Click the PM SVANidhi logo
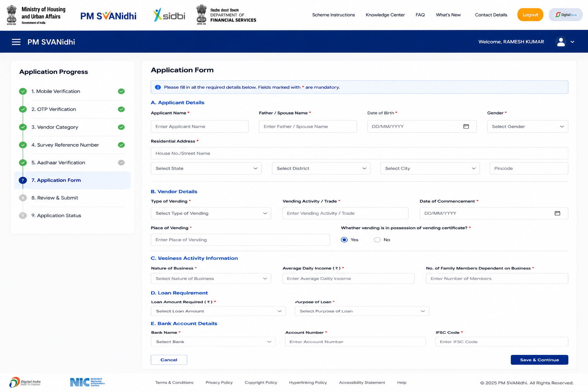588x392 pixels. (x=108, y=16)
